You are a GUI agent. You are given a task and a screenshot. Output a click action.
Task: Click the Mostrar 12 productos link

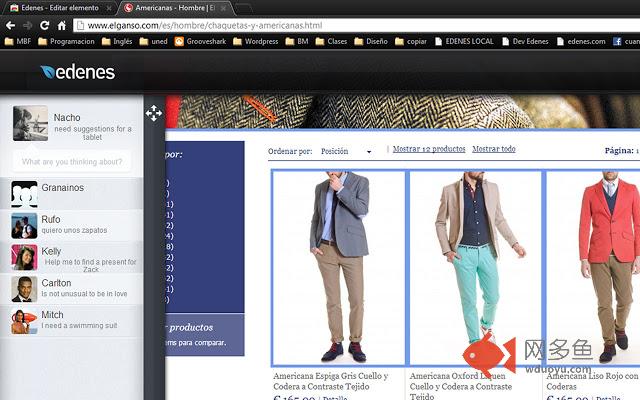429,149
